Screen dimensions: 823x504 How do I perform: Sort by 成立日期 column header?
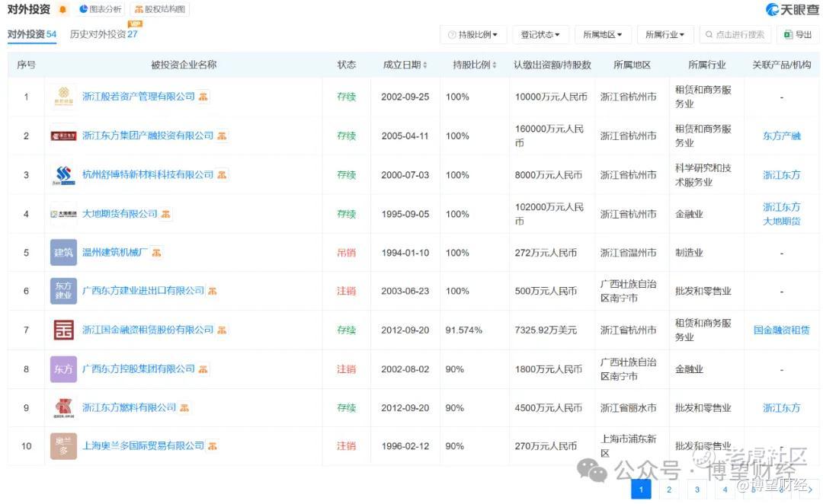coord(405,65)
